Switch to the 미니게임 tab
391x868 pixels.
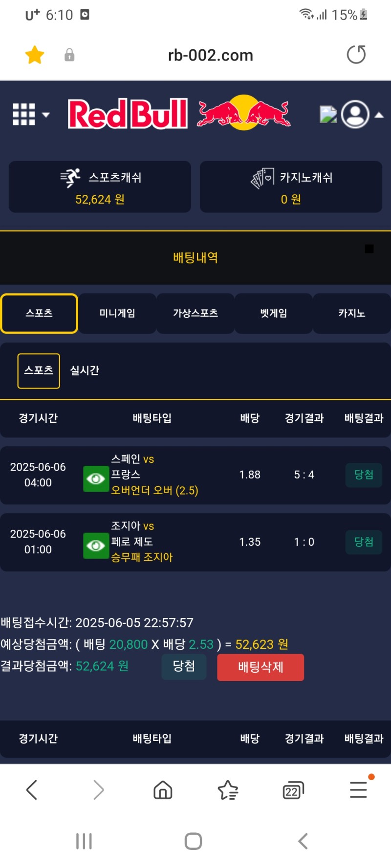tap(117, 313)
